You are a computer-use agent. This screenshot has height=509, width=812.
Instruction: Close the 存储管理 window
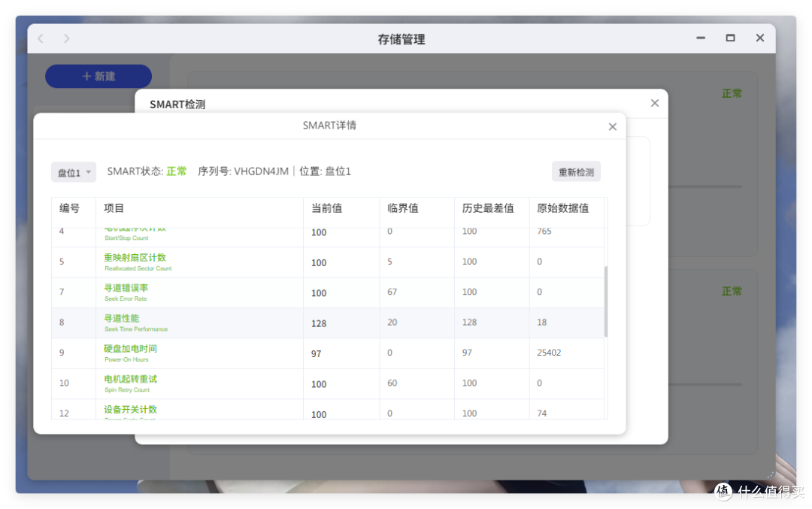pos(759,38)
